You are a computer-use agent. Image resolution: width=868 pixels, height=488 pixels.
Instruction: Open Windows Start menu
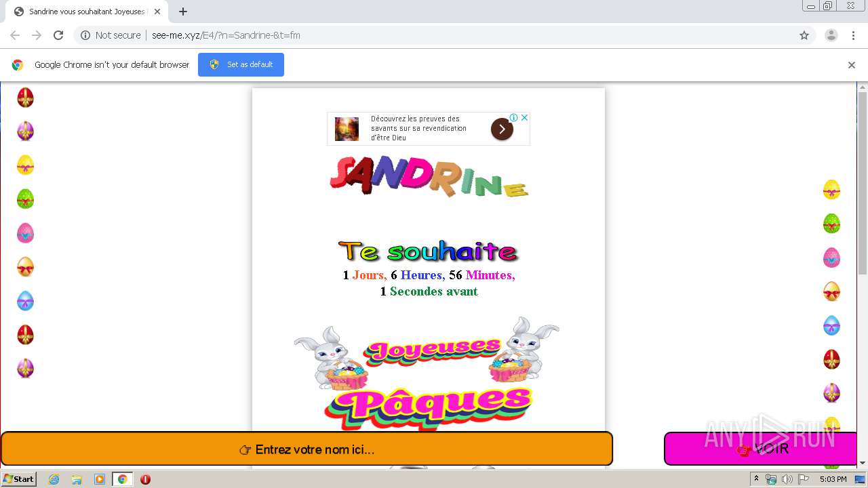[18, 479]
